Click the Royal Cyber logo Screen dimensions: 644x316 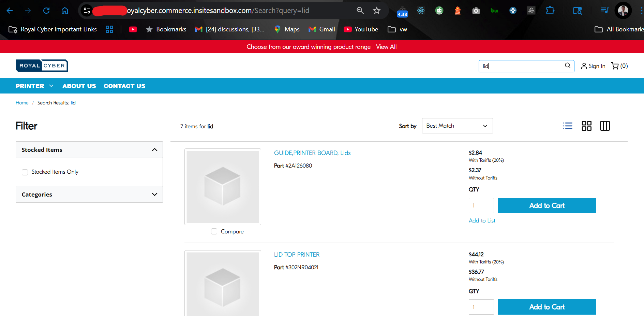tap(42, 66)
